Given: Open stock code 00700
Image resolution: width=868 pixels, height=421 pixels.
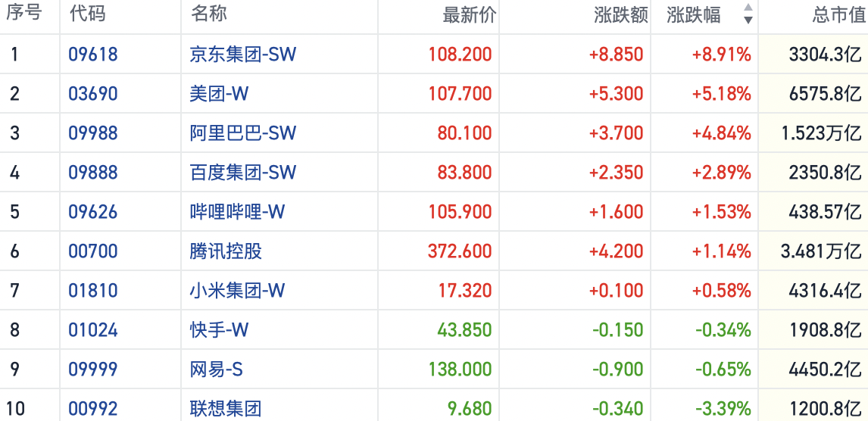Looking at the screenshot, I should (93, 251).
